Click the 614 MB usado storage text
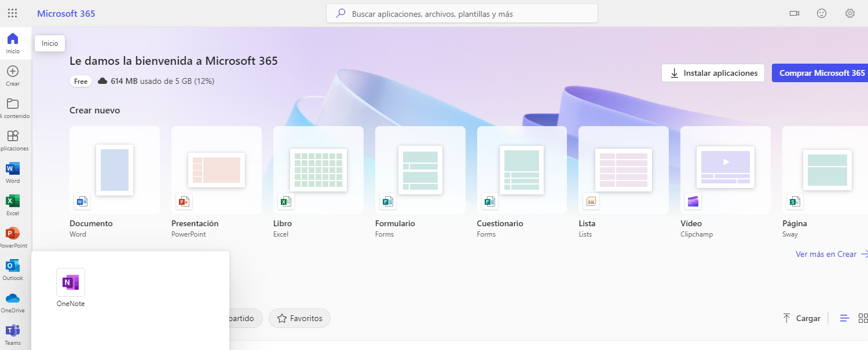The height and width of the screenshot is (350, 868). click(162, 81)
